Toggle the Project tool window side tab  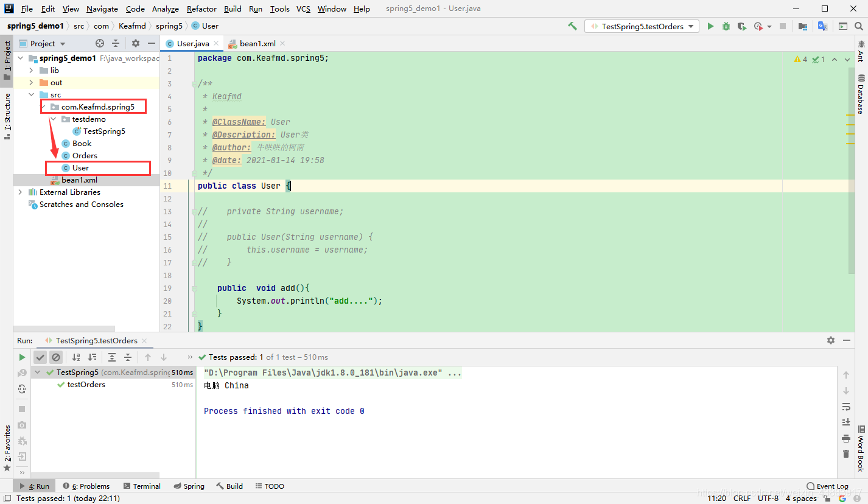click(7, 60)
